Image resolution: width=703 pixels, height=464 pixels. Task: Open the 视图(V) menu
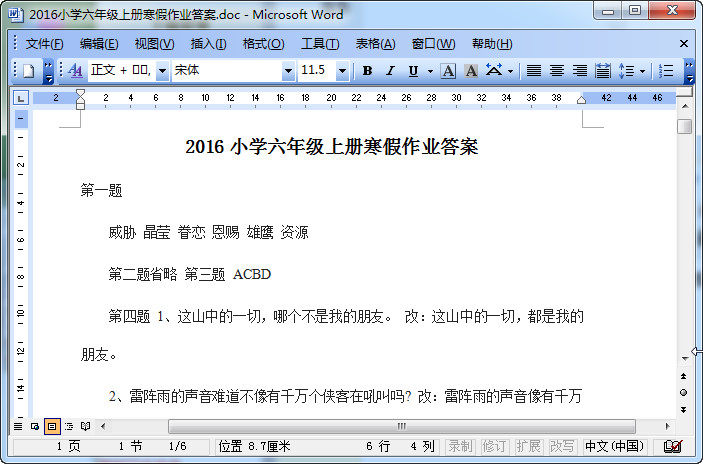tap(154, 44)
